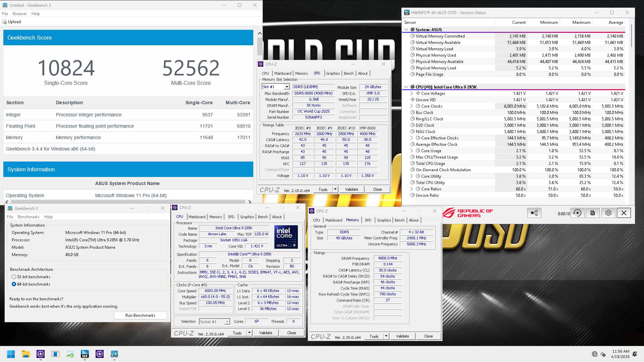
Task: Click the Geekbench scroll-up arrow
Action: [x=260, y=33]
